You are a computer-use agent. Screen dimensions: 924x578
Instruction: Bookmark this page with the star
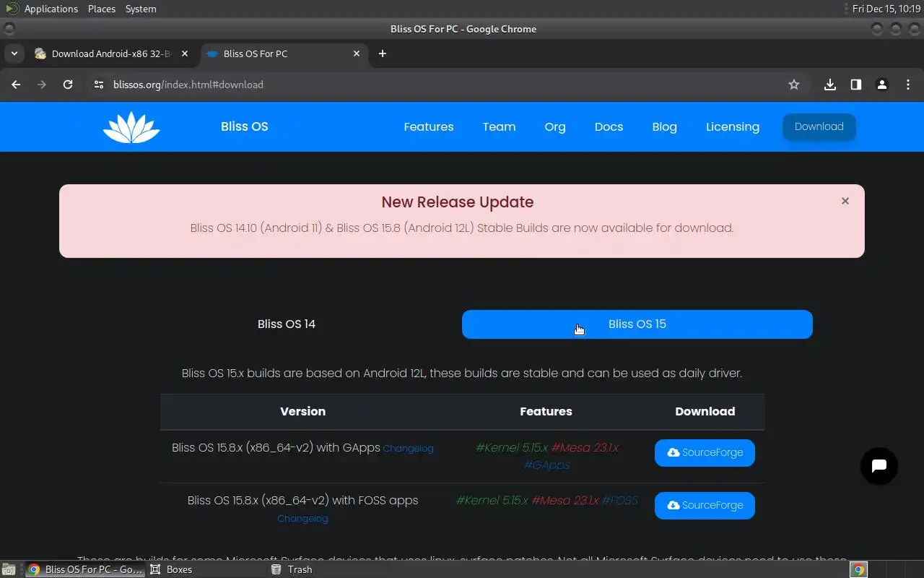pyautogui.click(x=794, y=85)
